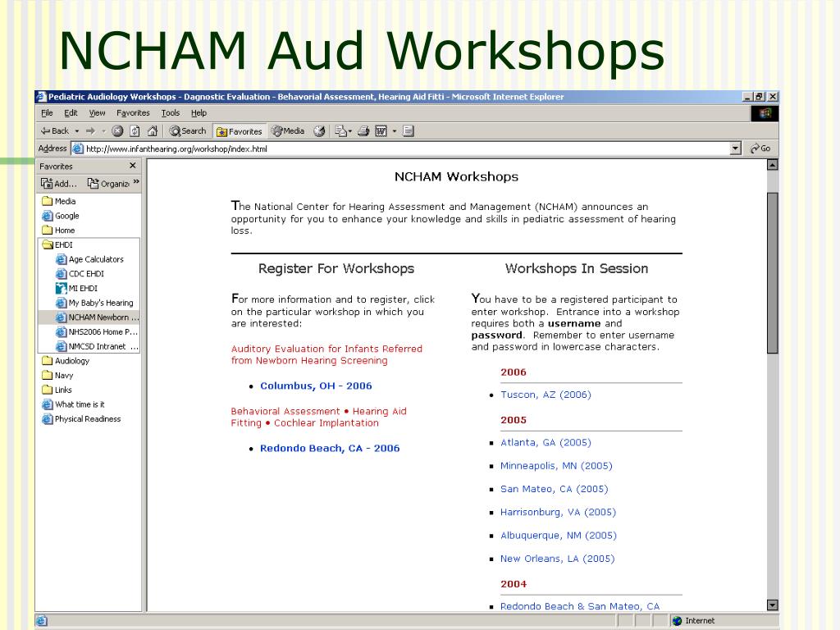Open the Google favorite
The width and height of the screenshot is (840, 630).
pos(61,216)
